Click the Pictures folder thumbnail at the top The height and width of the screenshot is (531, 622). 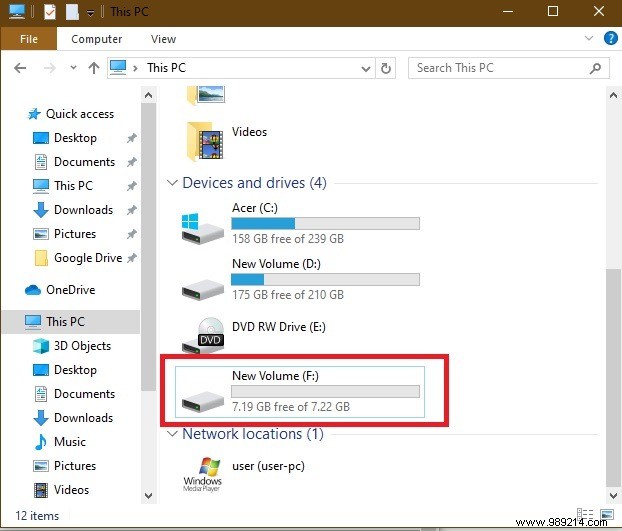click(205, 94)
